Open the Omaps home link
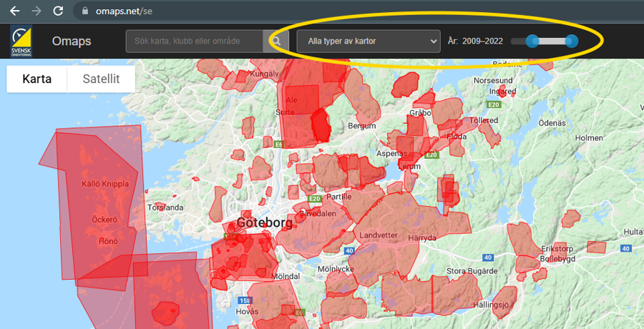 (72, 41)
